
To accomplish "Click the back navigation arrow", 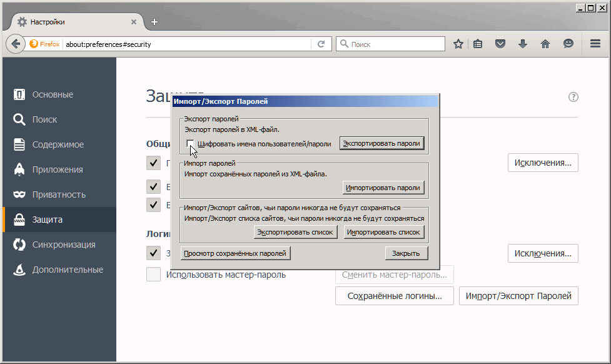I will 16,44.
